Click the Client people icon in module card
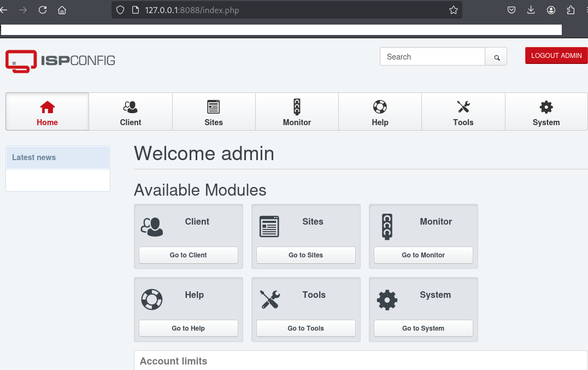Viewport: 588px width, 370px height. click(x=152, y=227)
